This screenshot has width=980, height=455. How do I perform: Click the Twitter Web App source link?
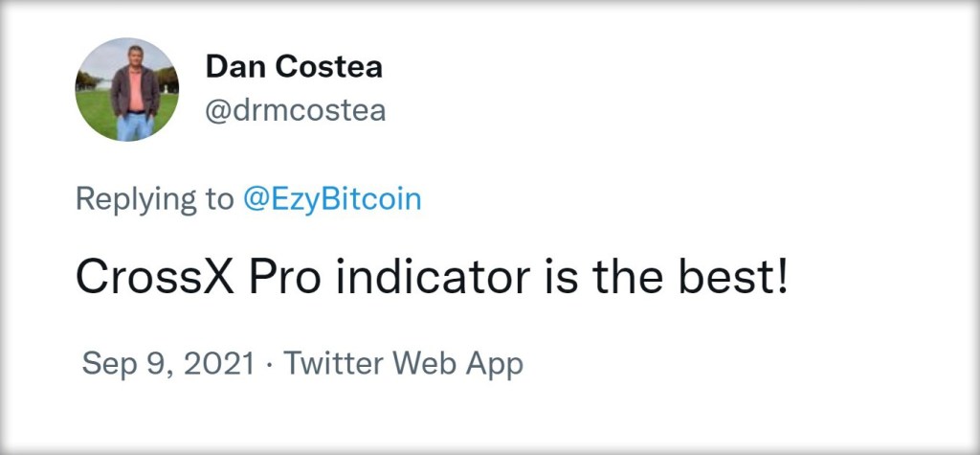click(x=403, y=364)
